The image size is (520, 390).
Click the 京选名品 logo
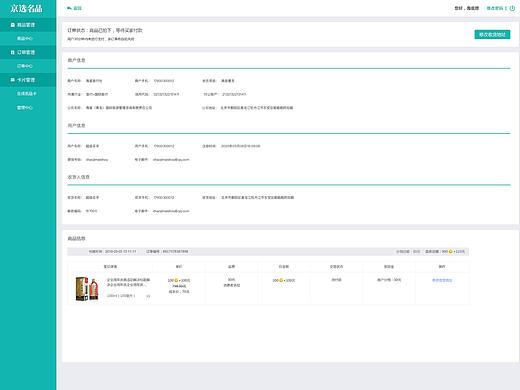26,8
